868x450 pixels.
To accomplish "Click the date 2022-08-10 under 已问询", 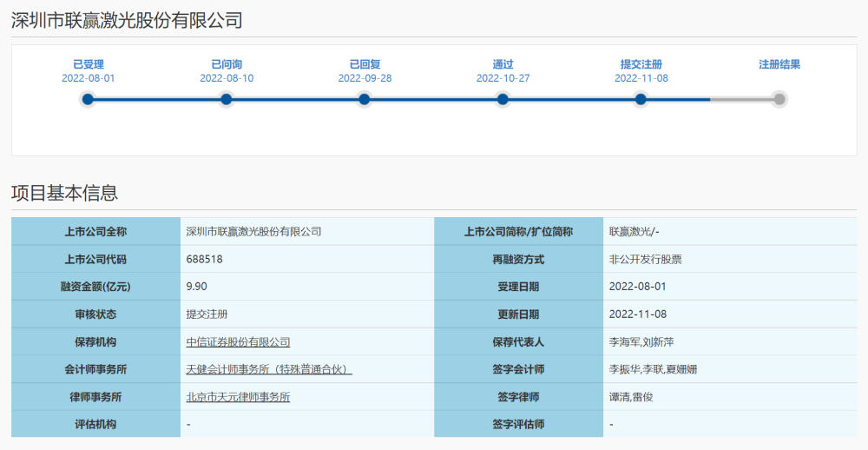I will [x=227, y=78].
